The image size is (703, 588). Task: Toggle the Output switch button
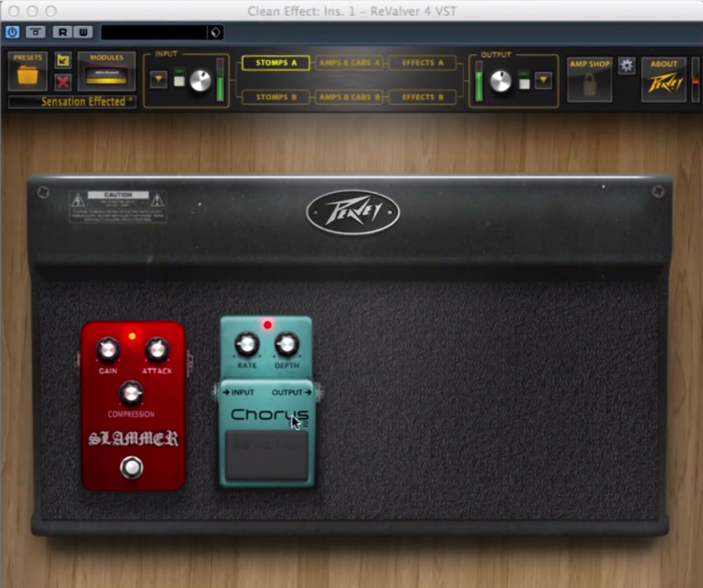524,84
